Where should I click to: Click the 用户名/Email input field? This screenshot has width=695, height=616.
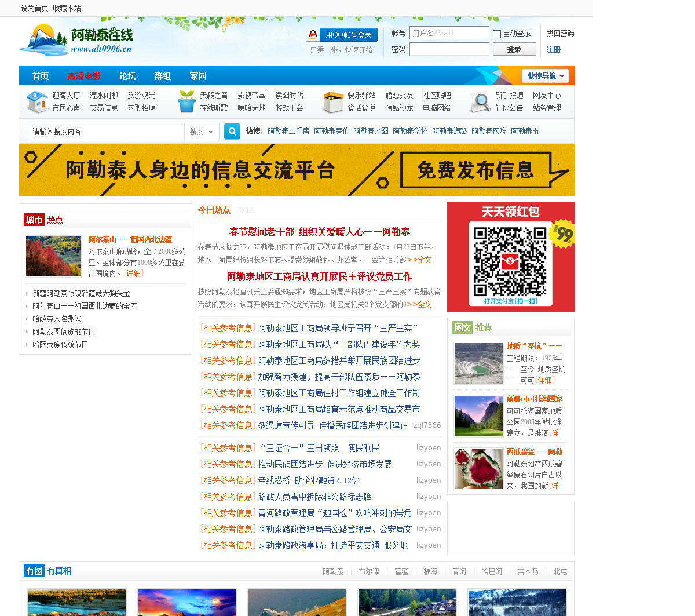point(449,34)
